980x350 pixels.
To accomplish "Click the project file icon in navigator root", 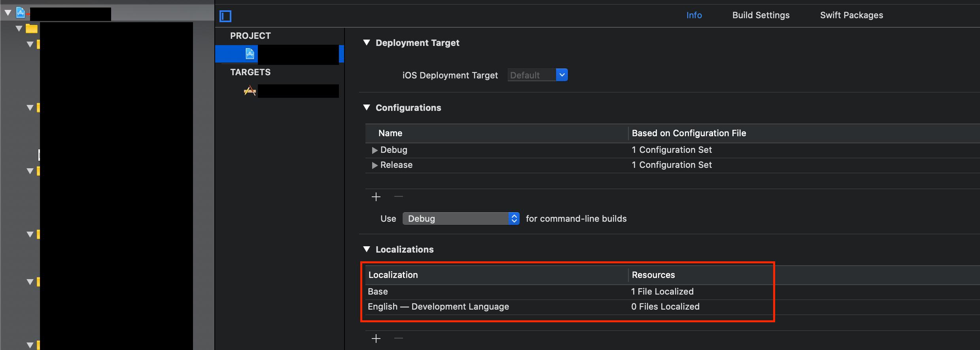I will [x=21, y=13].
